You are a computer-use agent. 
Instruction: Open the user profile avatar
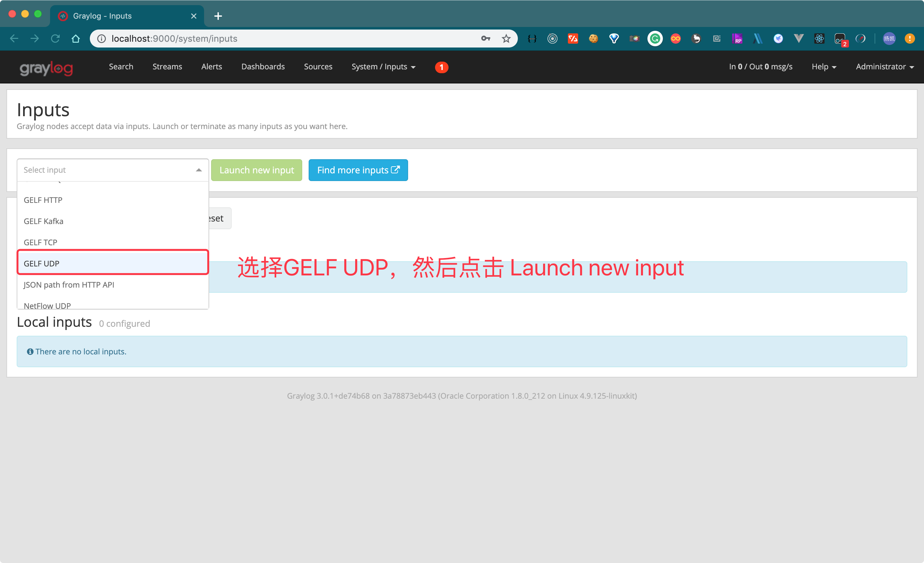click(x=889, y=39)
